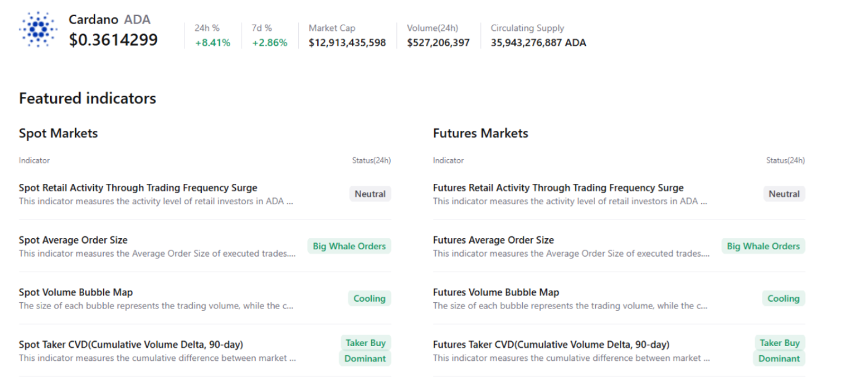Click the Taker Buy Dominant badge for Futures Taker CVD
Image resolution: width=868 pixels, height=380 pixels.
pyautogui.click(x=779, y=350)
